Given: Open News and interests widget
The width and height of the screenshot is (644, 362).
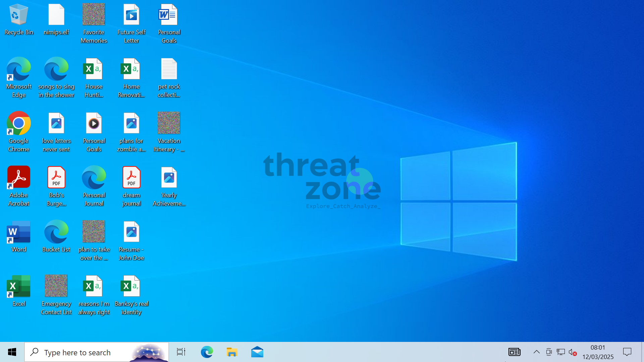Looking at the screenshot, I should click(514, 352).
